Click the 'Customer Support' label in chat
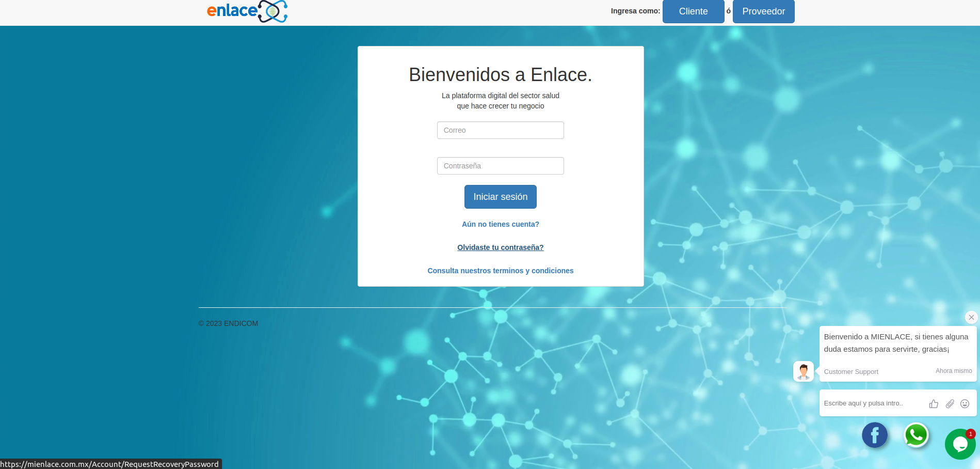The width and height of the screenshot is (980, 469). point(850,371)
